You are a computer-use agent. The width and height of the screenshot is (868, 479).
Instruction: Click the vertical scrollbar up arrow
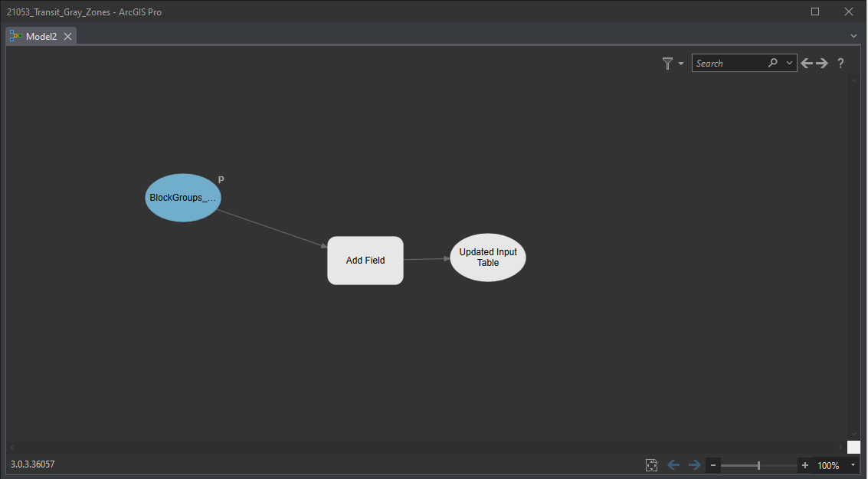pyautogui.click(x=853, y=80)
